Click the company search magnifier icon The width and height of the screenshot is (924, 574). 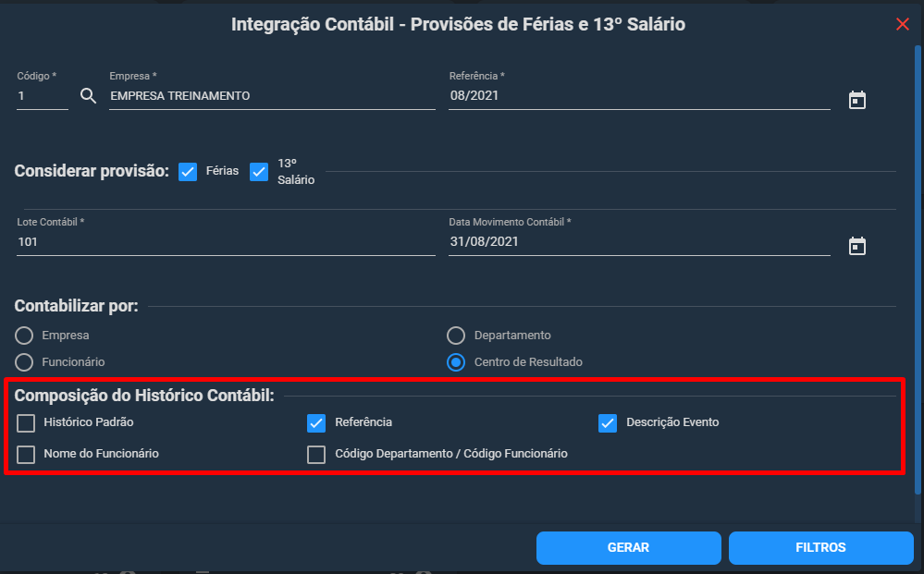coord(88,95)
